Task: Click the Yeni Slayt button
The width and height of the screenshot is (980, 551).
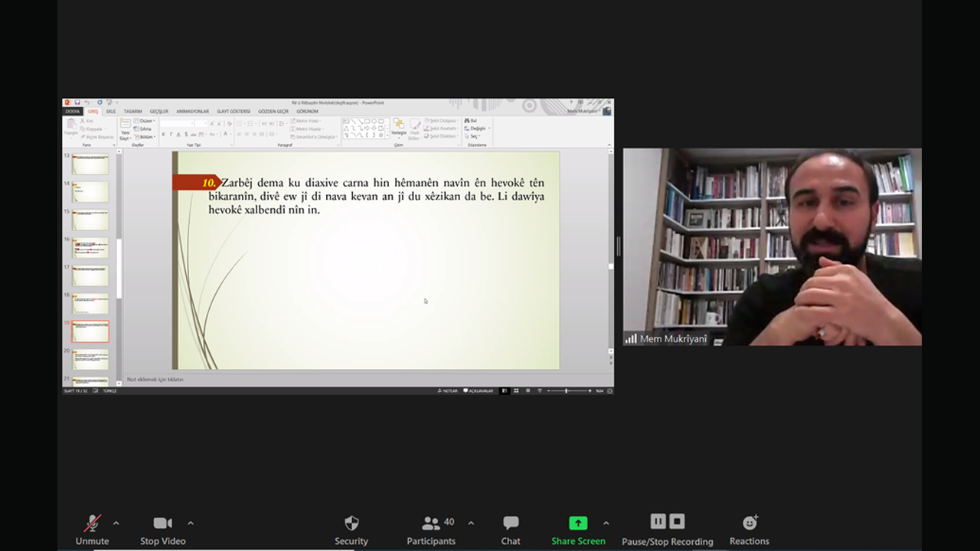Action: (125, 128)
